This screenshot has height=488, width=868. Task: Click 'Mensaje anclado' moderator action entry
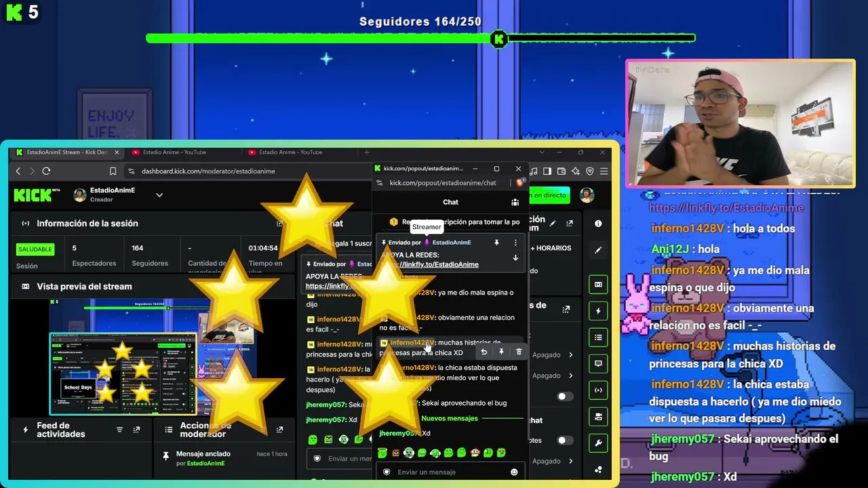pos(224,458)
